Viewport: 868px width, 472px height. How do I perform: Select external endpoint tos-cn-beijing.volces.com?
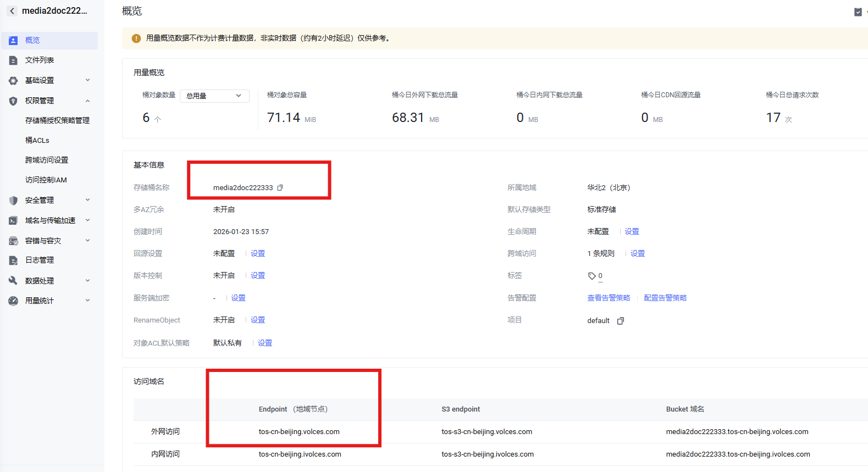(299, 432)
